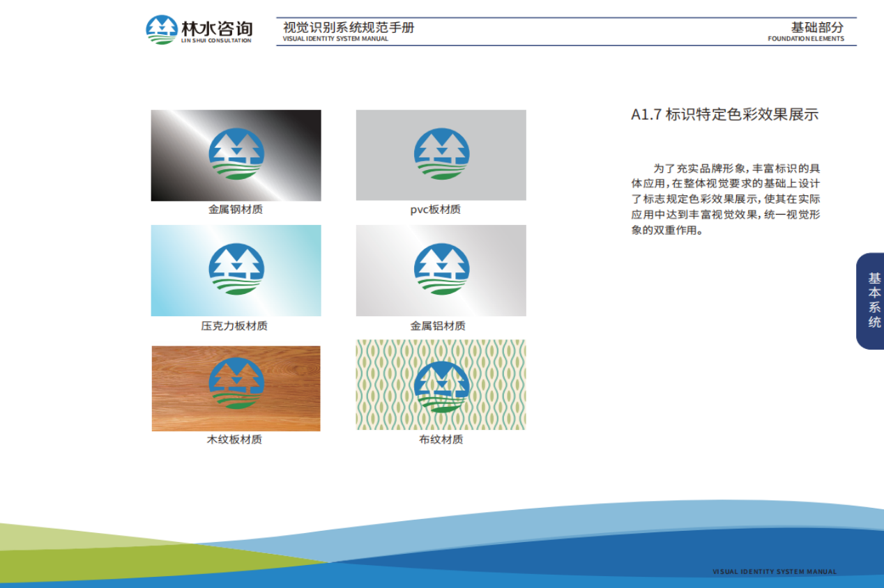Click the logo on metal steel sample
Image resolution: width=884 pixels, height=588 pixels.
(236, 155)
